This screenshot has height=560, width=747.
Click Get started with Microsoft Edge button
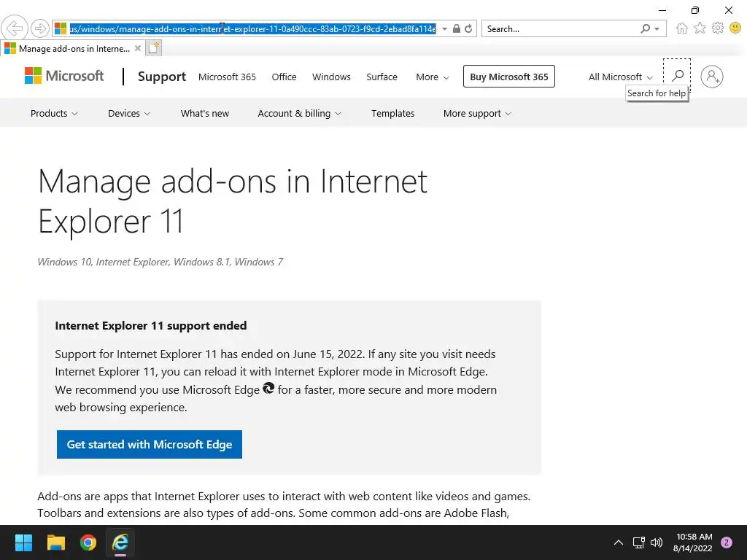[149, 444]
